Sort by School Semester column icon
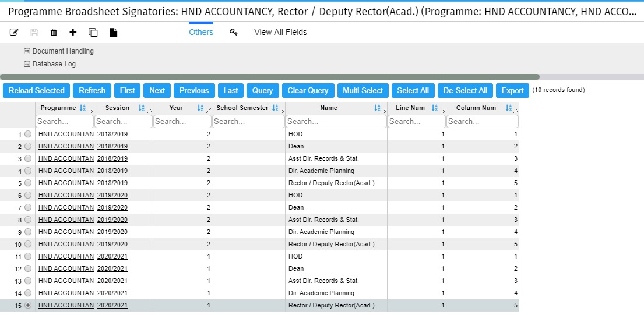The width and height of the screenshot is (644, 315). click(x=275, y=108)
